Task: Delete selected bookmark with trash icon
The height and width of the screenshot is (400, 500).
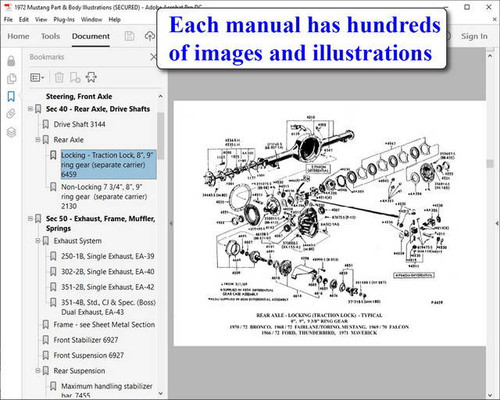Action: click(59, 78)
